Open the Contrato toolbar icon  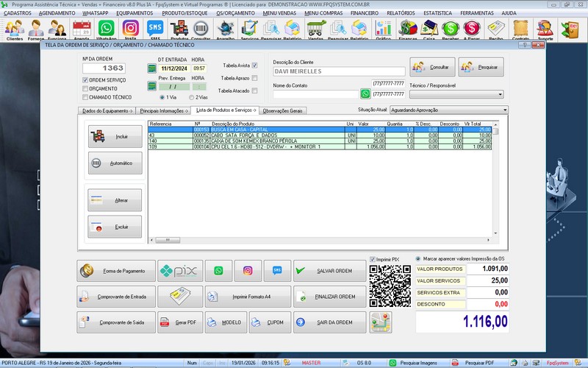tap(520, 29)
